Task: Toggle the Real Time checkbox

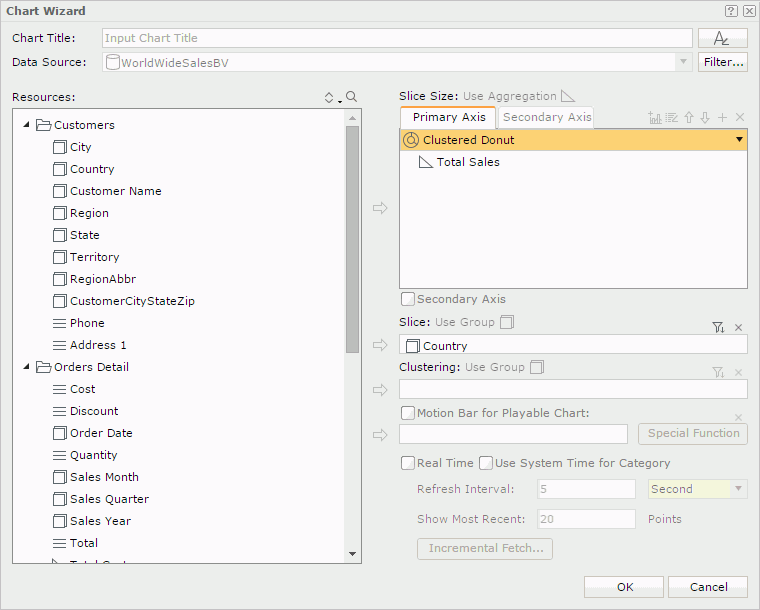Action: point(408,463)
